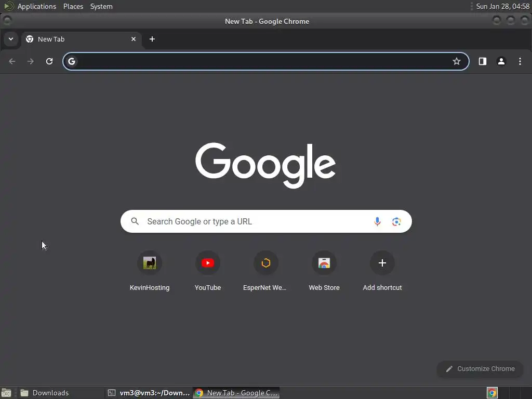Click the Google G icon in address bar
The height and width of the screenshot is (399, 532).
click(72, 61)
